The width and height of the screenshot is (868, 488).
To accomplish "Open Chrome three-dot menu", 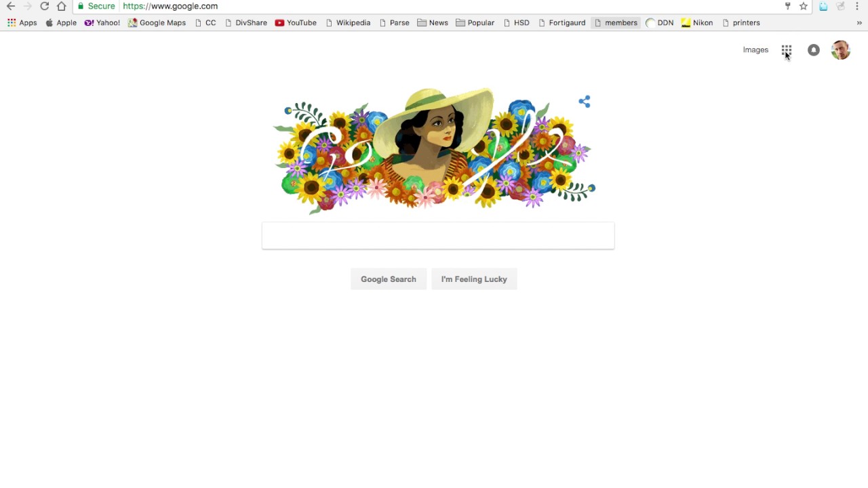I will pyautogui.click(x=857, y=6).
